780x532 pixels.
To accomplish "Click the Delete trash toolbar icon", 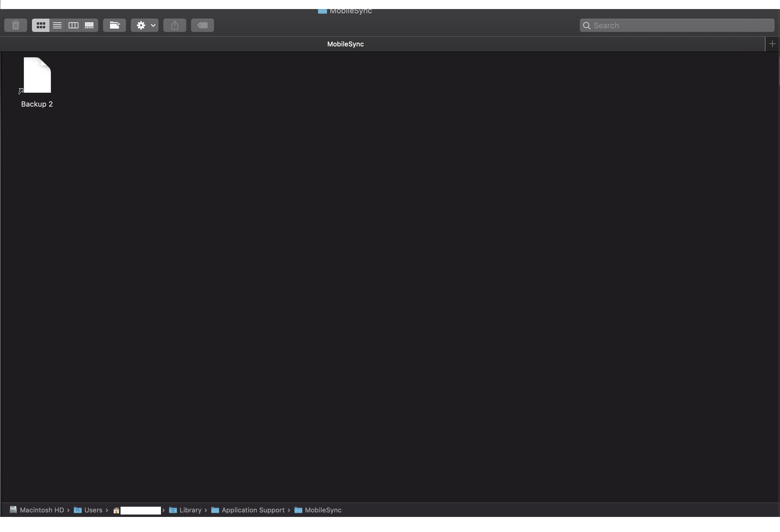I will (x=15, y=25).
